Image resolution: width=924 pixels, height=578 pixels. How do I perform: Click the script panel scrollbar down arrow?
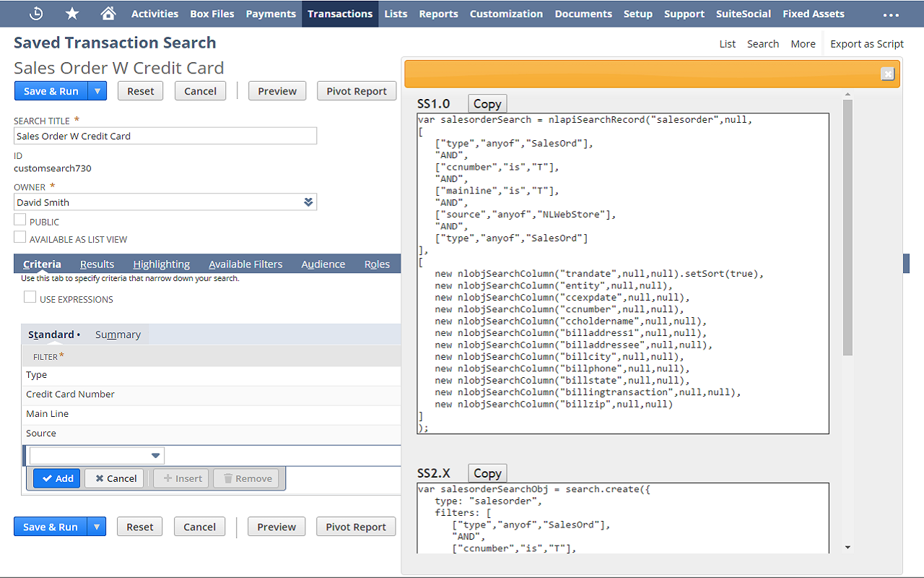tap(847, 547)
